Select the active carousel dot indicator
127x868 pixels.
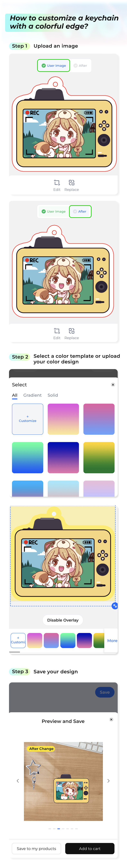(59, 829)
